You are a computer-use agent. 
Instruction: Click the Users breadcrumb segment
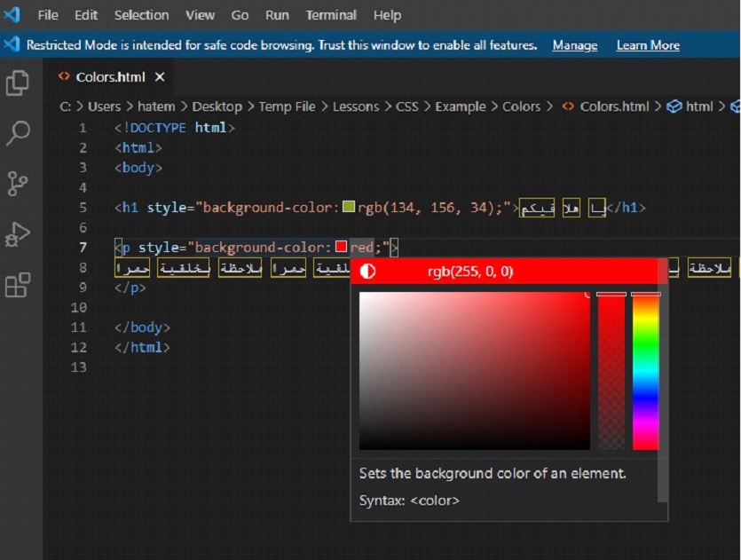click(104, 106)
